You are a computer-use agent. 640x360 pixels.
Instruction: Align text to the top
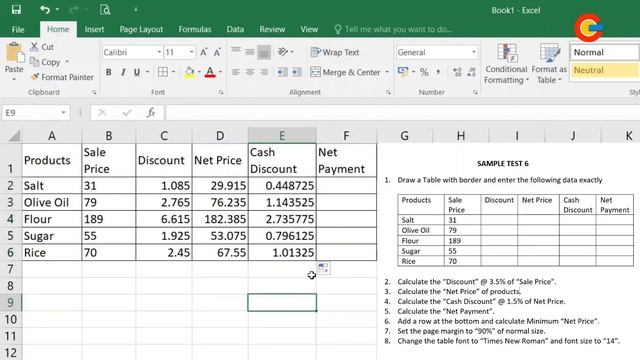click(x=236, y=51)
